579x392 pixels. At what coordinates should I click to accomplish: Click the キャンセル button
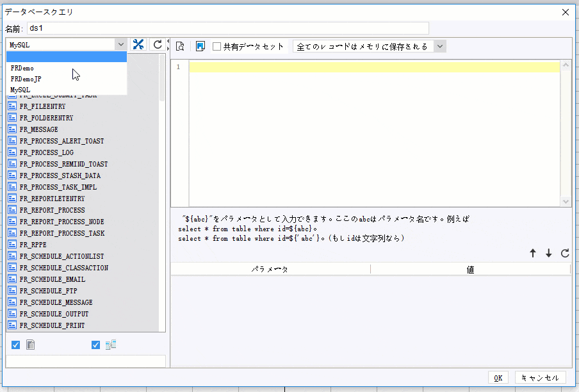[x=540, y=378]
